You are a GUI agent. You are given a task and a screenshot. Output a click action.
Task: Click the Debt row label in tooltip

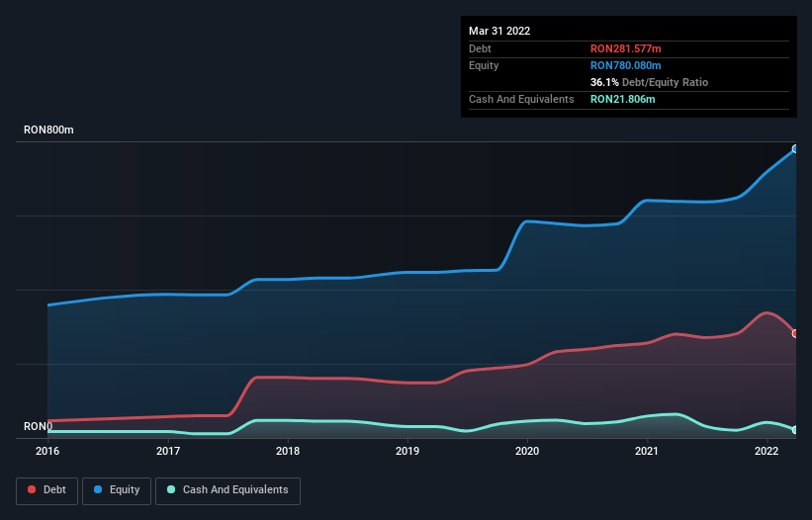(480, 48)
